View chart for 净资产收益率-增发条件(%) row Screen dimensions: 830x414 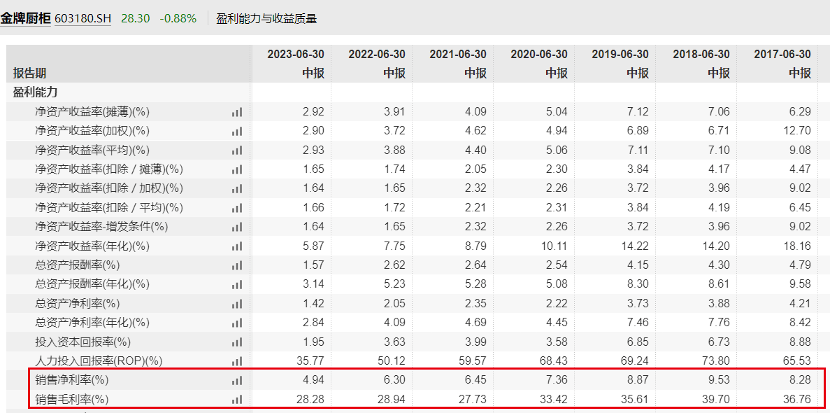[237, 227]
